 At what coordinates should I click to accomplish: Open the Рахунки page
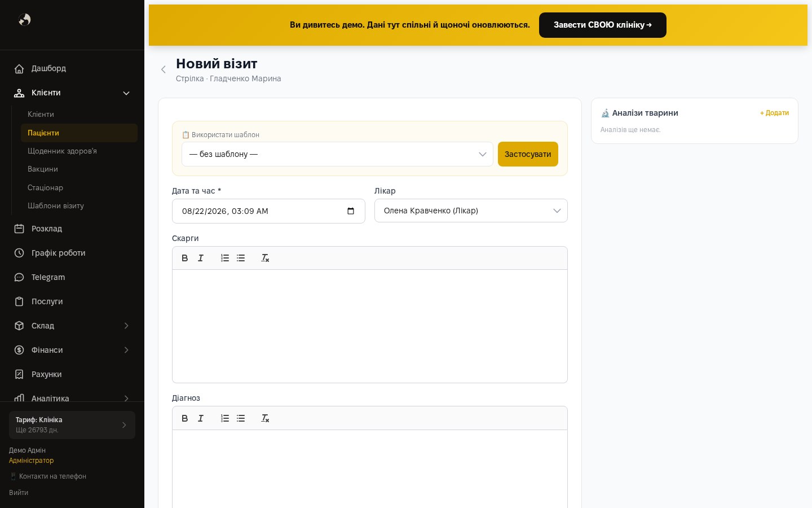tap(72, 374)
